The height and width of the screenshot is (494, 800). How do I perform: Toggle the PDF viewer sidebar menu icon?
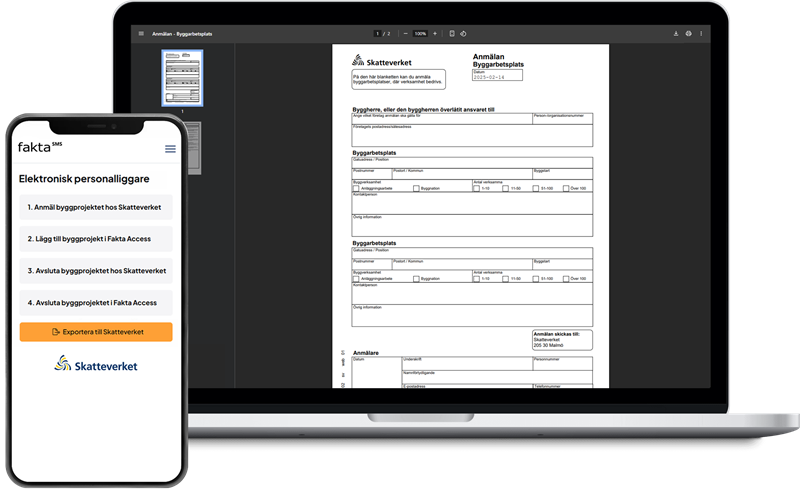pyautogui.click(x=141, y=33)
